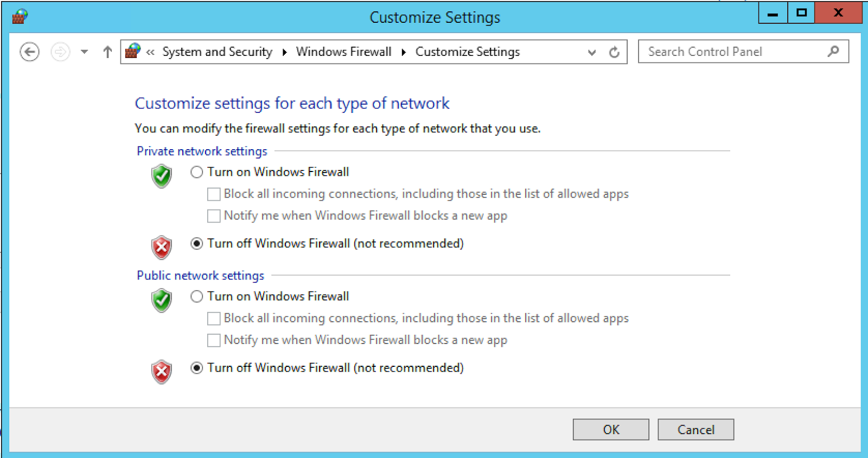The image size is (868, 458).
Task: Go to Windows Firewall breadcrumb
Action: click(343, 52)
